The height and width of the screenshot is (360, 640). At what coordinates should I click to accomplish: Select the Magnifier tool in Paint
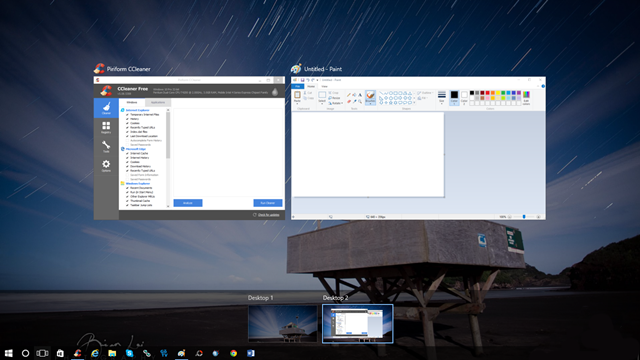[x=360, y=101]
